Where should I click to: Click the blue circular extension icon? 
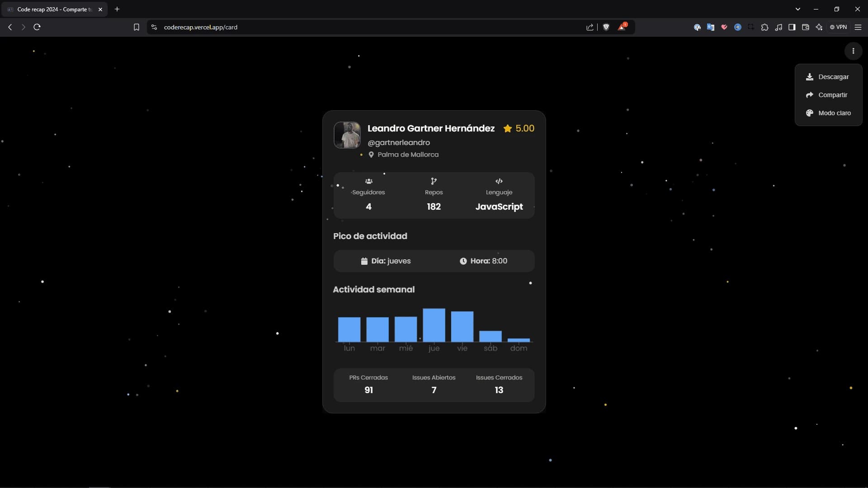[738, 27]
